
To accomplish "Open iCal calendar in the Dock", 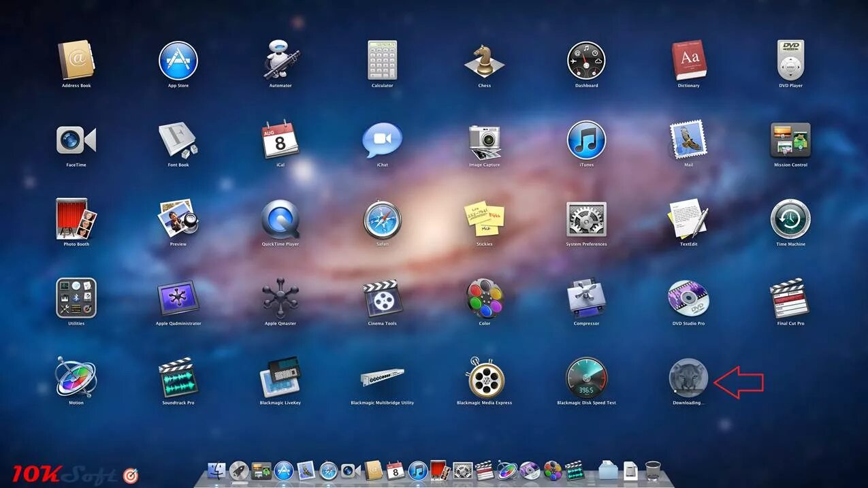I will click(x=396, y=471).
